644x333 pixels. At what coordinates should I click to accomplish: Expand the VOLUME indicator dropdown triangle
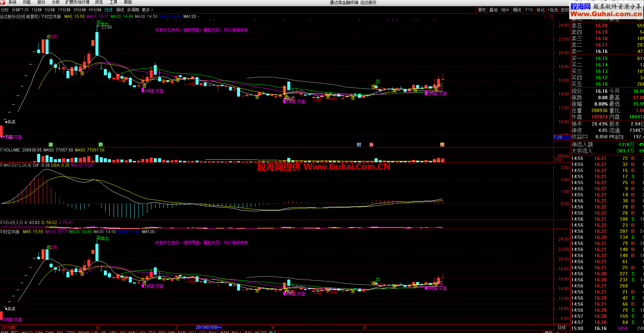2,150
